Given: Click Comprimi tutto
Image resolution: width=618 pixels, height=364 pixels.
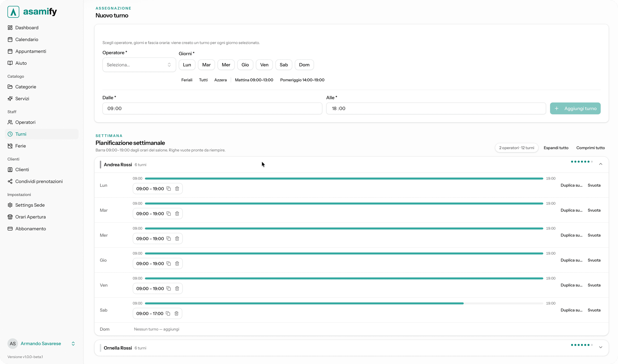Looking at the screenshot, I should click(590, 148).
